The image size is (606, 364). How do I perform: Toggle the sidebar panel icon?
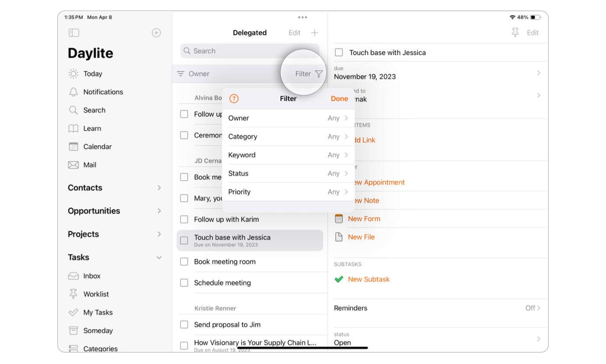(74, 33)
